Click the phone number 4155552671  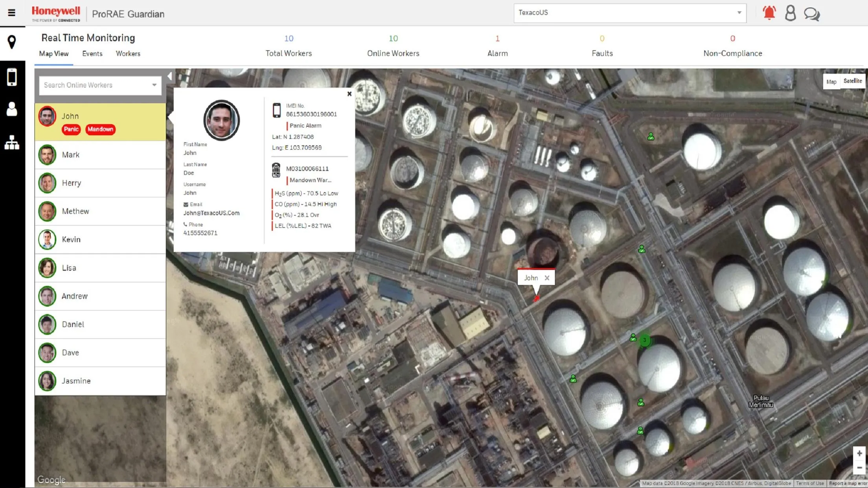pos(200,233)
